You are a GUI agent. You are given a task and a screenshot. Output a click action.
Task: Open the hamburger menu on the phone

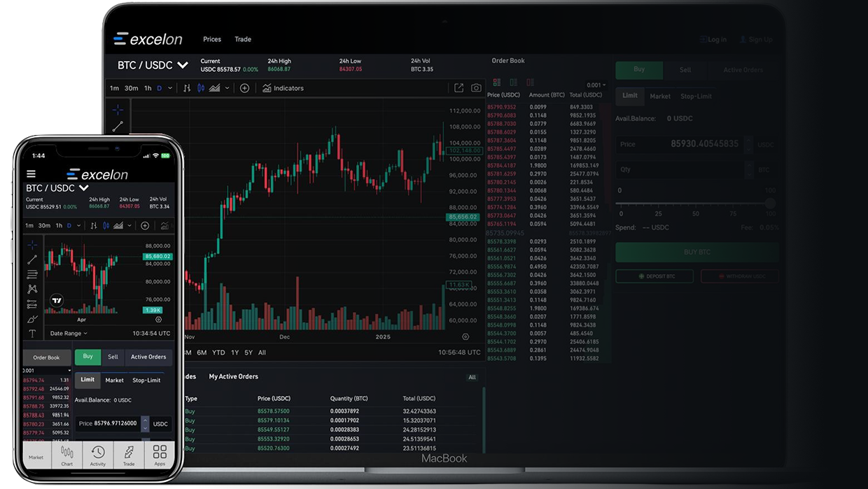pos(31,174)
